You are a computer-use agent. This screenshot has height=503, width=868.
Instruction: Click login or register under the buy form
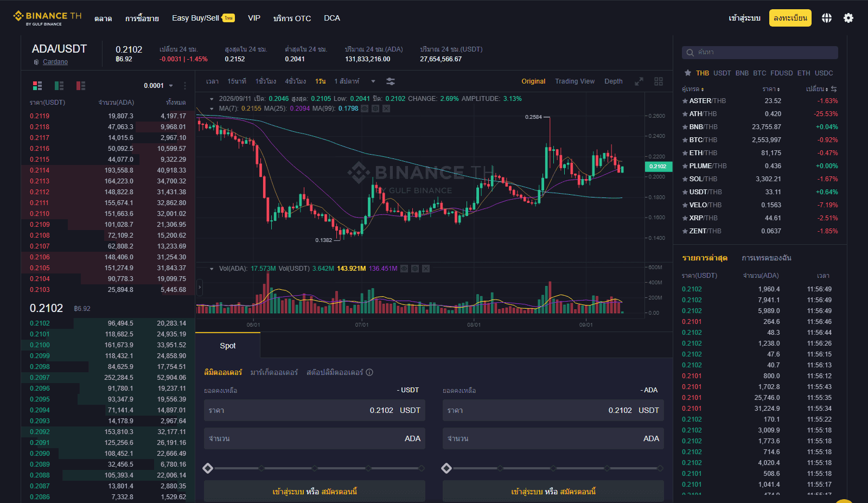point(315,492)
